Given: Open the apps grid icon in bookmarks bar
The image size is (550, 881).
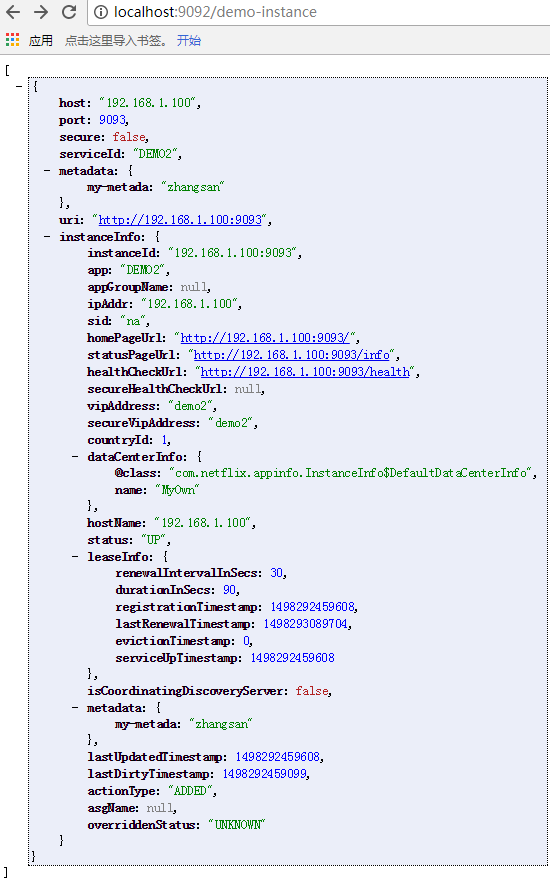Looking at the screenshot, I should (12, 39).
